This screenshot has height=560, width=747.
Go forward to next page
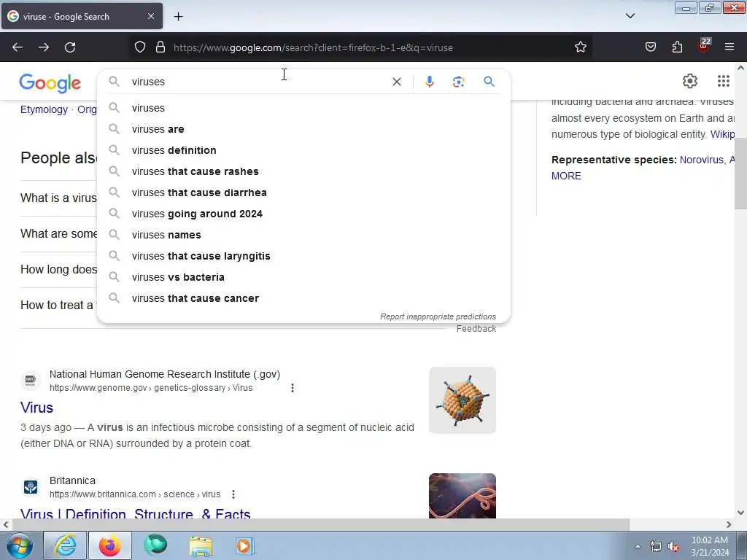[44, 47]
